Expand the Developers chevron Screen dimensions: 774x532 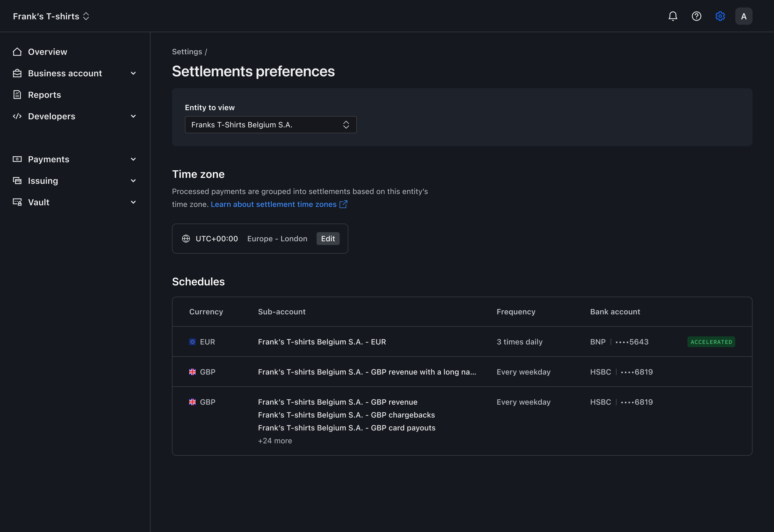[133, 116]
